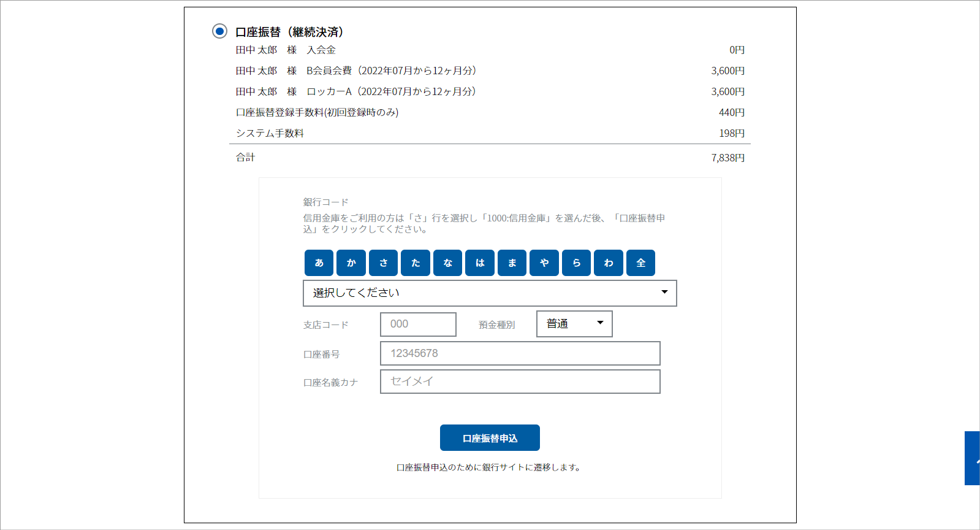This screenshot has width=980, height=530.
Task: Click the blue tab at right edge
Action: click(x=972, y=458)
